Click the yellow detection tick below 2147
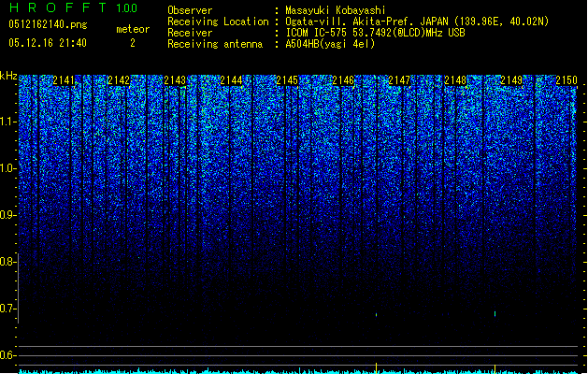Viewport: 588px width, 374px height. tap(376, 368)
